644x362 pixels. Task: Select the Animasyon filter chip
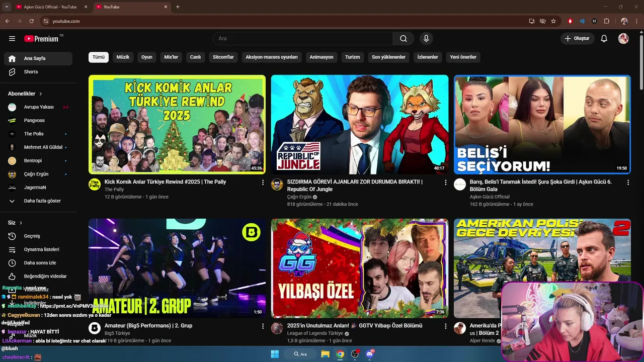pos(321,57)
